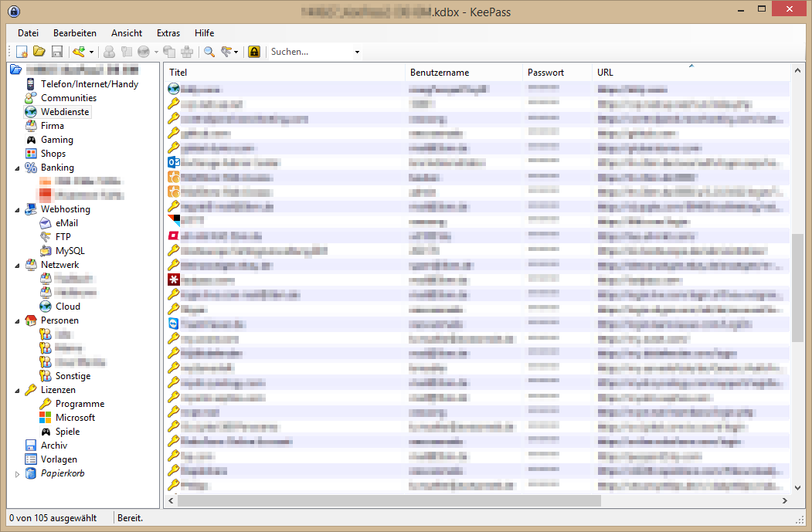Open a database with the folder icon
Viewport: 812px width, 532px height.
[x=39, y=51]
